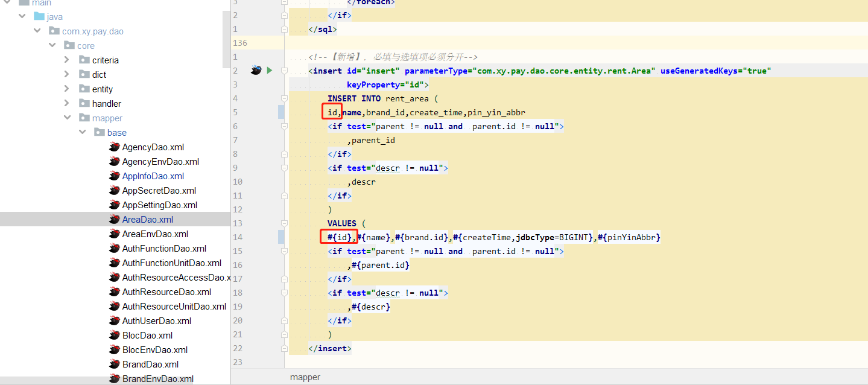Click the MyBatis bird gutter icon beside insert
Viewport: 868px width, 385px height.
pyautogui.click(x=256, y=71)
